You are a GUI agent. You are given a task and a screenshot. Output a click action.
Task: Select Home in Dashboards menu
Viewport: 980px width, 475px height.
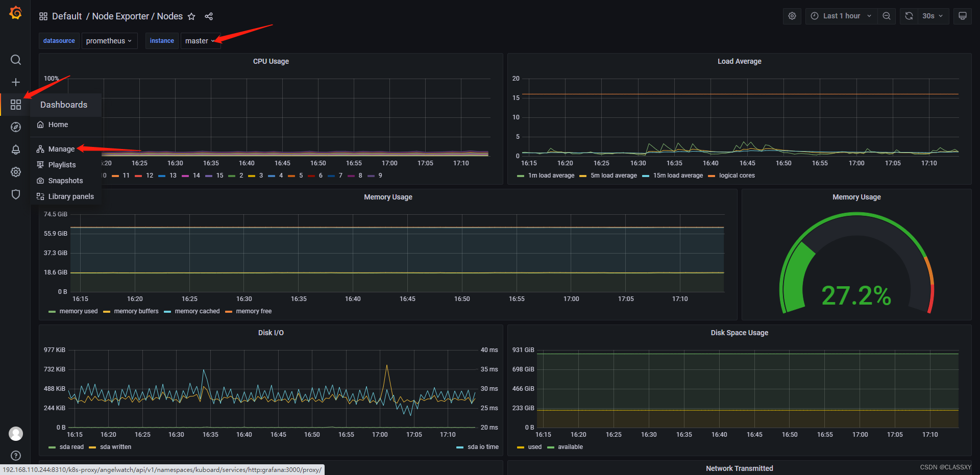58,124
